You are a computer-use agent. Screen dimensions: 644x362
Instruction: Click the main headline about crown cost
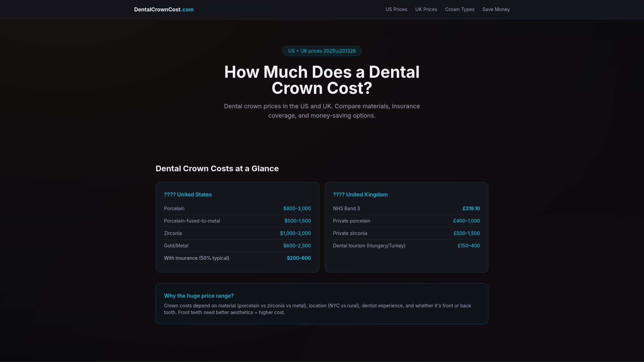click(x=322, y=80)
